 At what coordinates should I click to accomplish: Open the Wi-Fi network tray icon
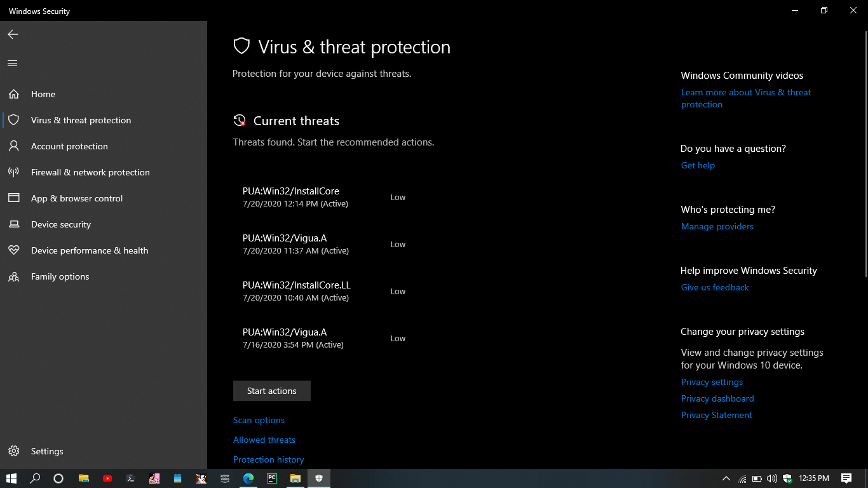click(742, 478)
